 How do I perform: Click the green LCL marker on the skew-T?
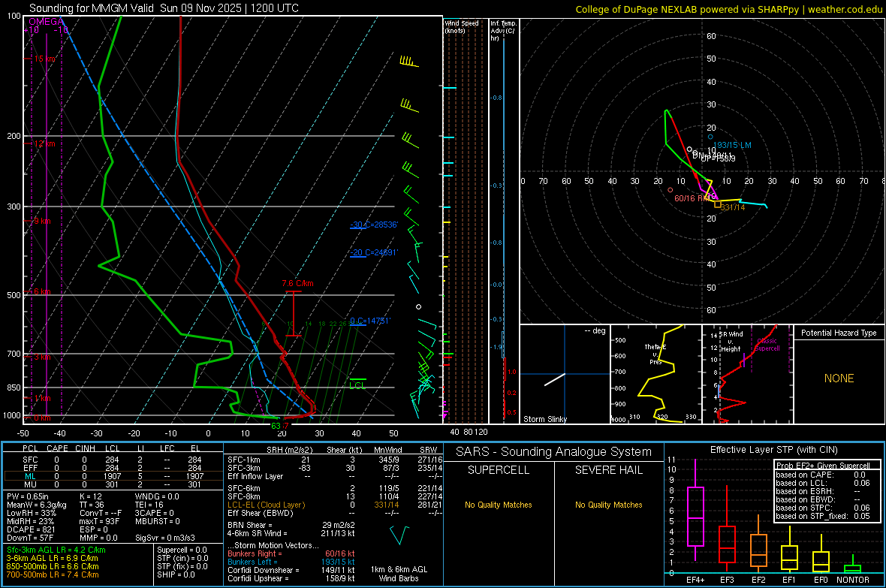click(357, 384)
